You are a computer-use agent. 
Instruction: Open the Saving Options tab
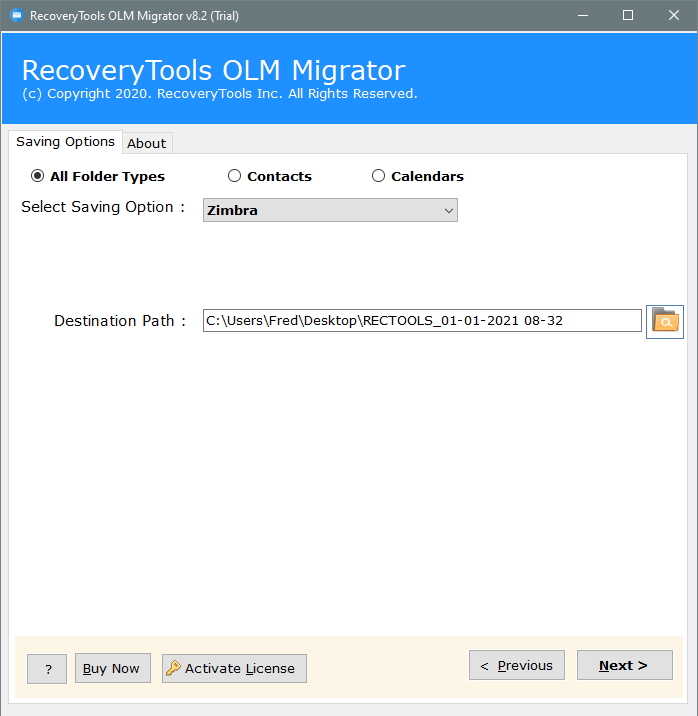click(65, 142)
